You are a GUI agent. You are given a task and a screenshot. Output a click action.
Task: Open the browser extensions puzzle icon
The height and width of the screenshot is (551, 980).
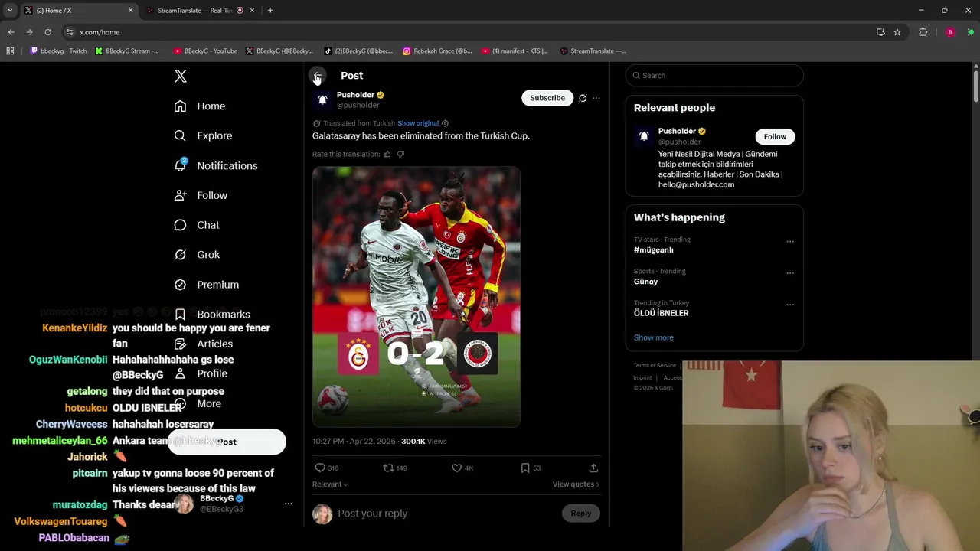click(x=923, y=32)
